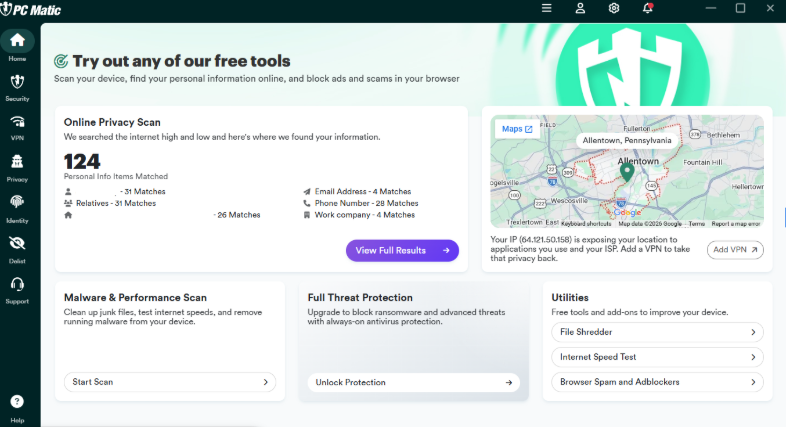Click the Google logo on map
The height and width of the screenshot is (427, 786).
[627, 212]
